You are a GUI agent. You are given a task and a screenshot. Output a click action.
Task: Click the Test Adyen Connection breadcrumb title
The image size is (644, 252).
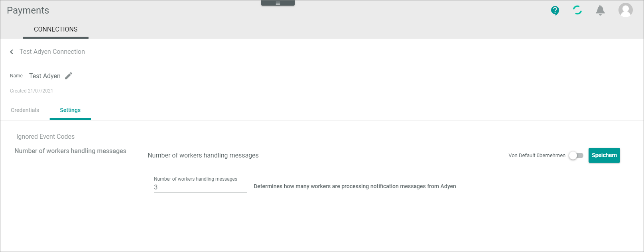click(52, 52)
